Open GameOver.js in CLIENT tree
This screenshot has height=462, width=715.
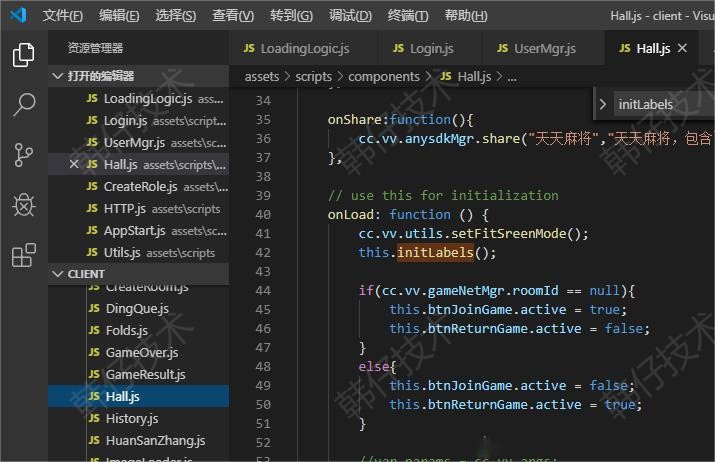click(138, 353)
